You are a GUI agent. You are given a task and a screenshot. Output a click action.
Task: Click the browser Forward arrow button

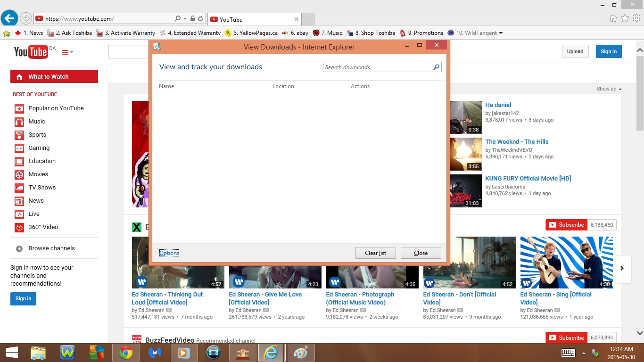click(x=26, y=19)
